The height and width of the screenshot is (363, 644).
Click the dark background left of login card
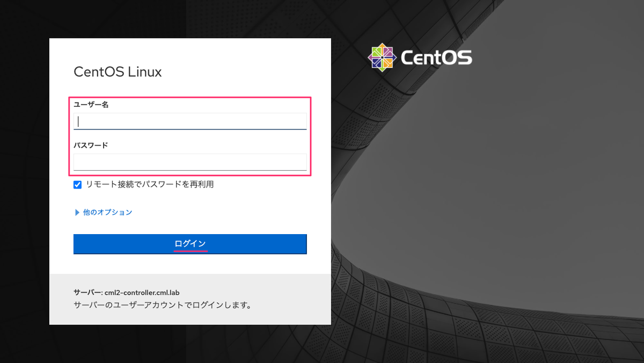(24, 181)
